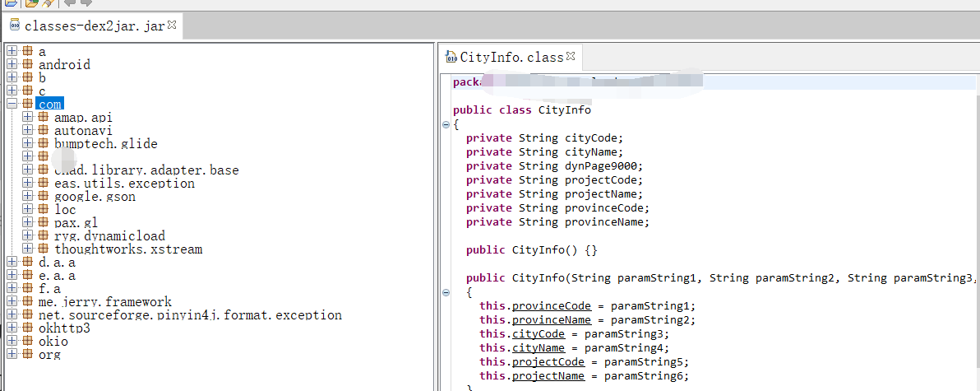This screenshot has width=980, height=391.
Task: Click the 'private String projectCode;' declaration
Action: (554, 180)
